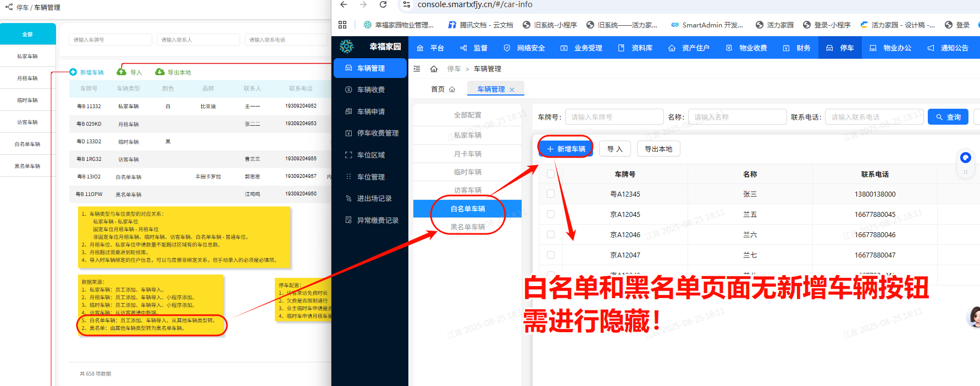
Task: Click the 车位区域 sidebar icon
Action: click(x=348, y=155)
